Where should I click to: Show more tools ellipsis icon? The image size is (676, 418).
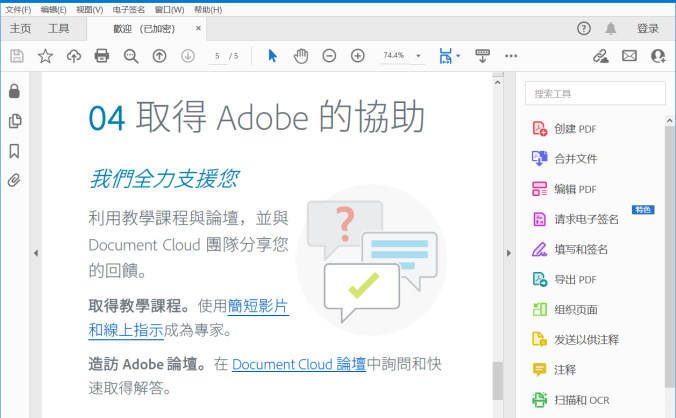point(511,56)
